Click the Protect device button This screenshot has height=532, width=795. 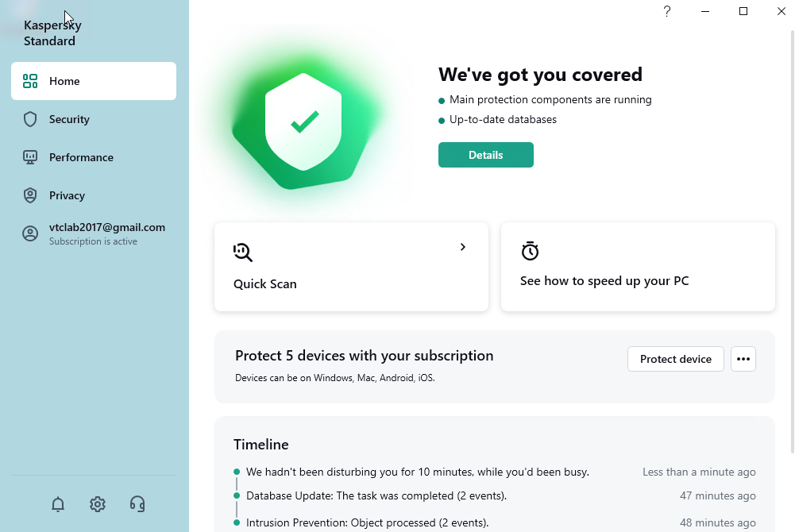676,359
